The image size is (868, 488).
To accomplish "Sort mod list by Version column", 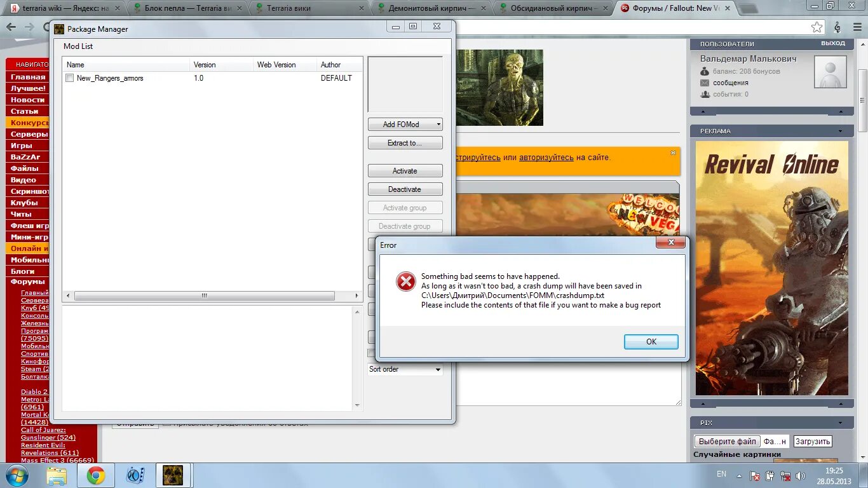I will (221, 65).
